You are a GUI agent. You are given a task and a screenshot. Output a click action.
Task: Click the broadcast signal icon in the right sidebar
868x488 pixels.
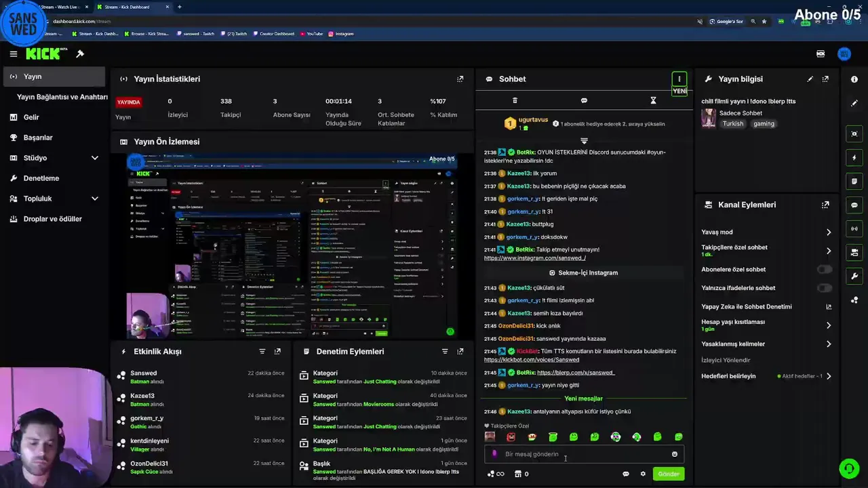(x=854, y=228)
